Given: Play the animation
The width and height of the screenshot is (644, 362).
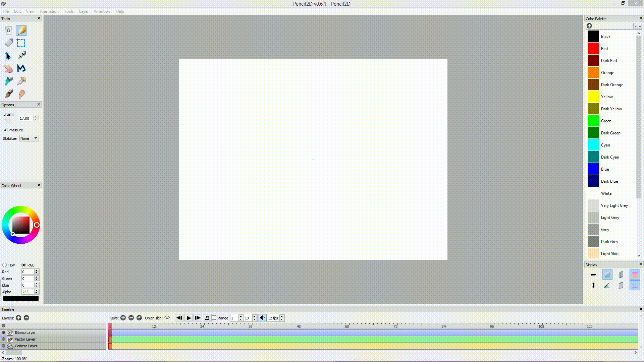Looking at the screenshot, I should tap(189, 318).
